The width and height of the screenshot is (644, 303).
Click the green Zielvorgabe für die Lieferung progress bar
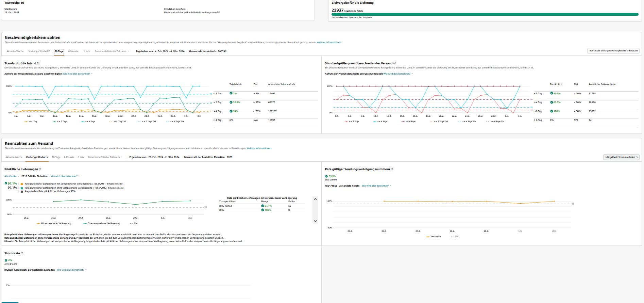pos(485,14)
